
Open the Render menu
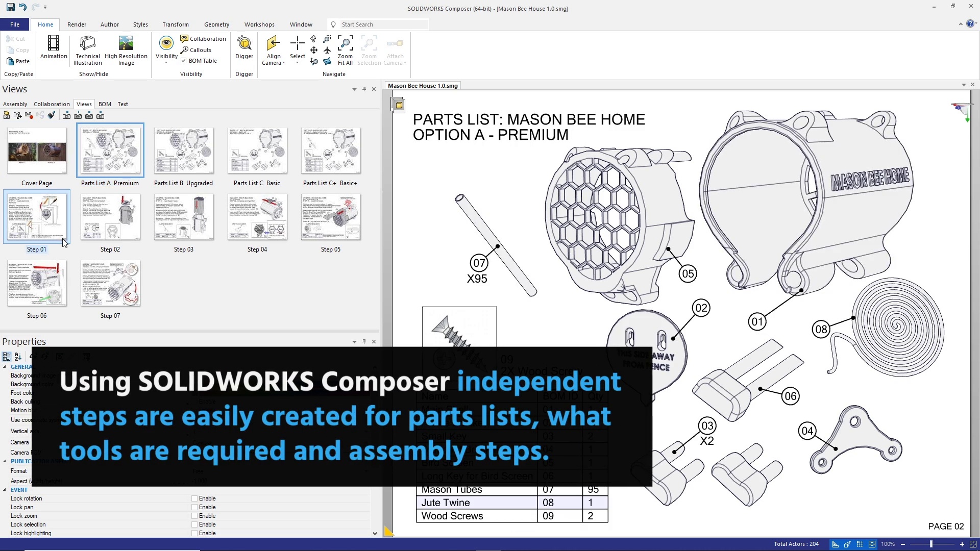tap(77, 24)
